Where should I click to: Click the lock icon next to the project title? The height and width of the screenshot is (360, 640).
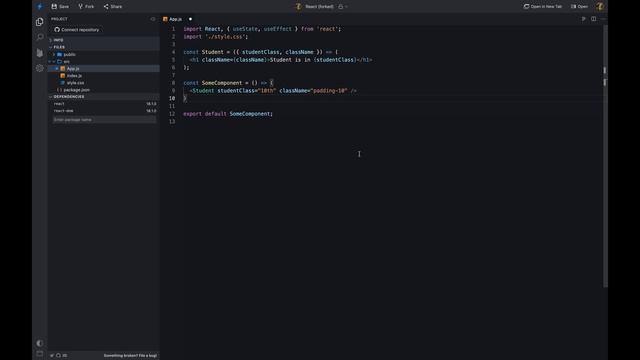(340, 7)
